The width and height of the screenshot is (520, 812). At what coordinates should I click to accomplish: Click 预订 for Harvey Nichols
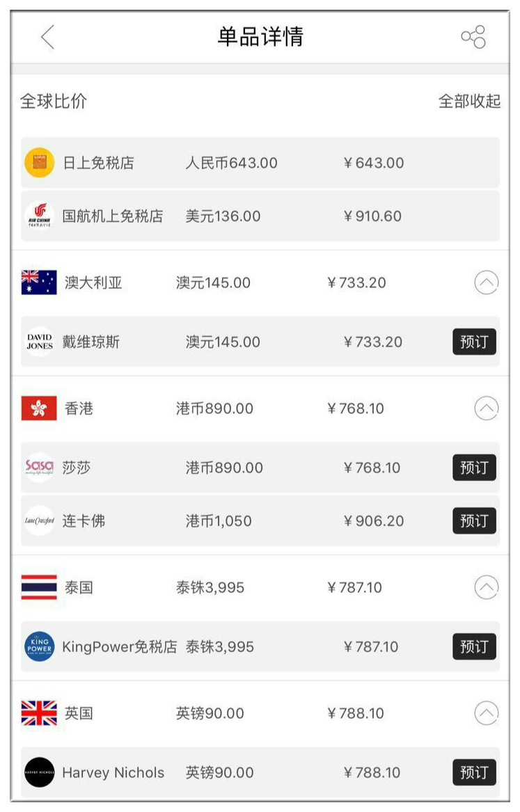coord(475,772)
